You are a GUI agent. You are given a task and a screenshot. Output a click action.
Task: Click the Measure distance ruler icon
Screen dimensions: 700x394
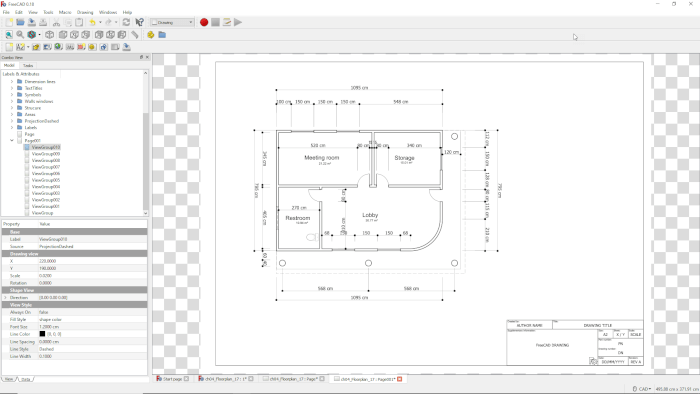click(x=135, y=35)
